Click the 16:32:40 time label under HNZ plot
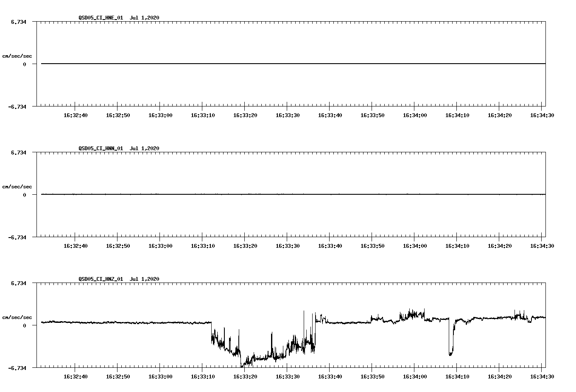 click(x=75, y=377)
